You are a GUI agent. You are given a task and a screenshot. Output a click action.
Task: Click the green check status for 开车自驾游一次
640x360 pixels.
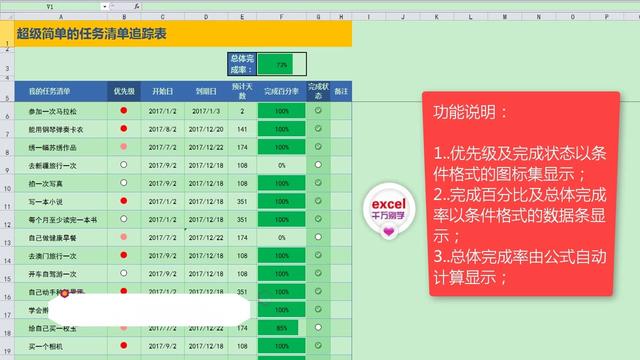tap(318, 273)
